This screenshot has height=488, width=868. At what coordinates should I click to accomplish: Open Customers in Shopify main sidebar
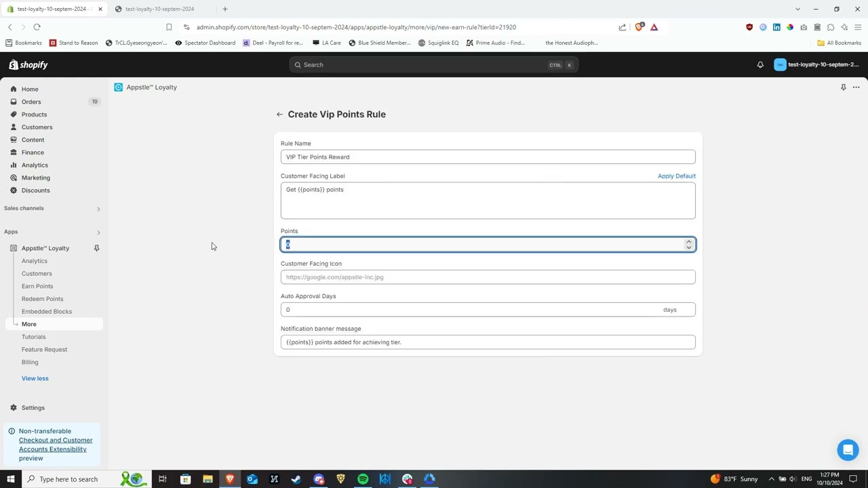click(37, 127)
